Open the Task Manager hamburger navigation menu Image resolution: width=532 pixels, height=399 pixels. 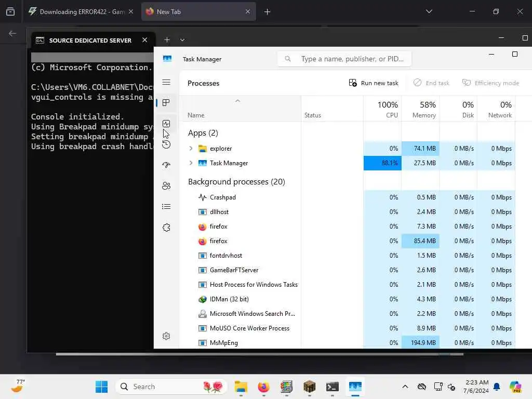coord(166,83)
